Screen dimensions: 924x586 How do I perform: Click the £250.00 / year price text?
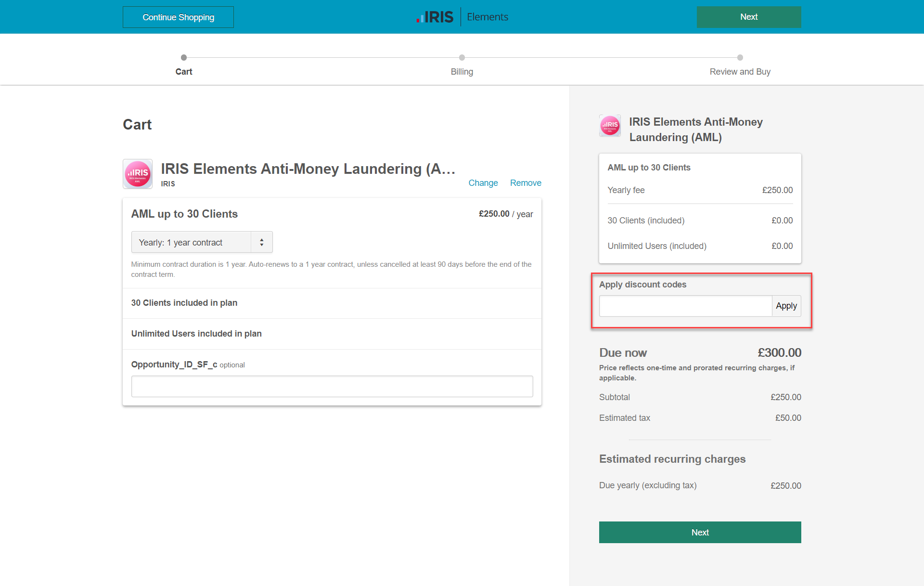click(x=506, y=214)
